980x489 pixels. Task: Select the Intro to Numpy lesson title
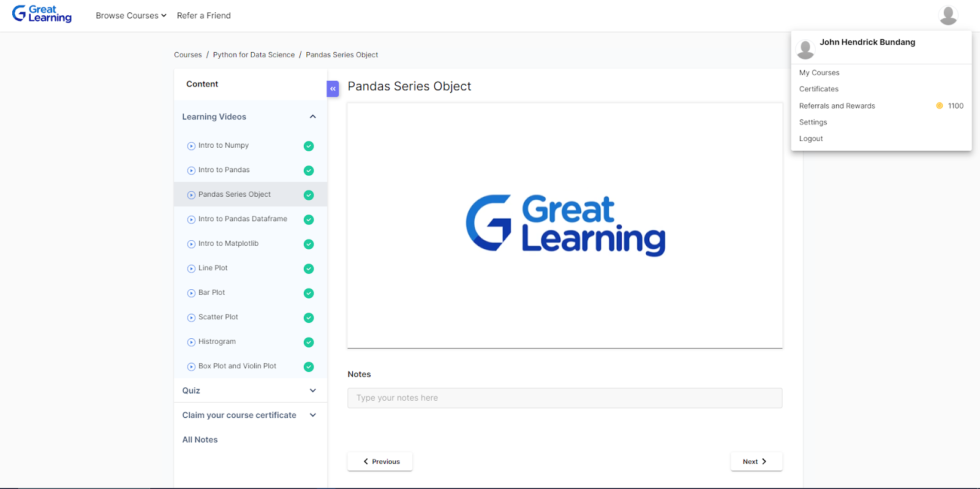click(224, 145)
